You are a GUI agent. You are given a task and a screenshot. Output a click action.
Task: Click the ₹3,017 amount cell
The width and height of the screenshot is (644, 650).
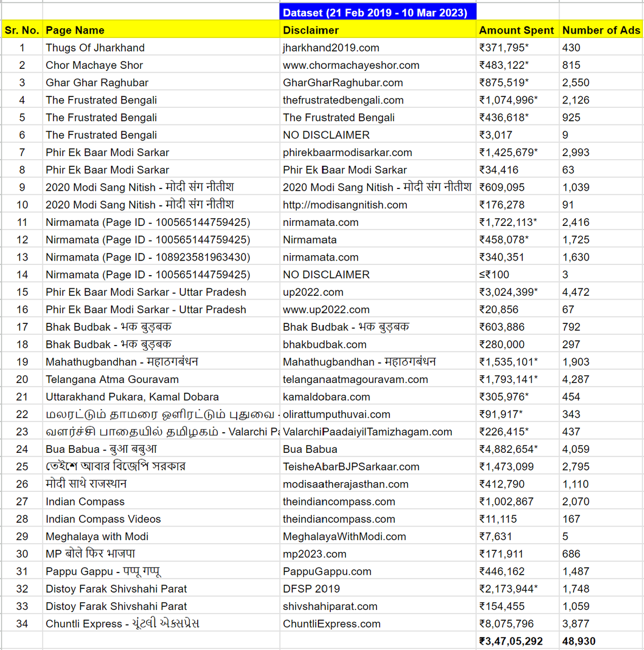pyautogui.click(x=518, y=135)
